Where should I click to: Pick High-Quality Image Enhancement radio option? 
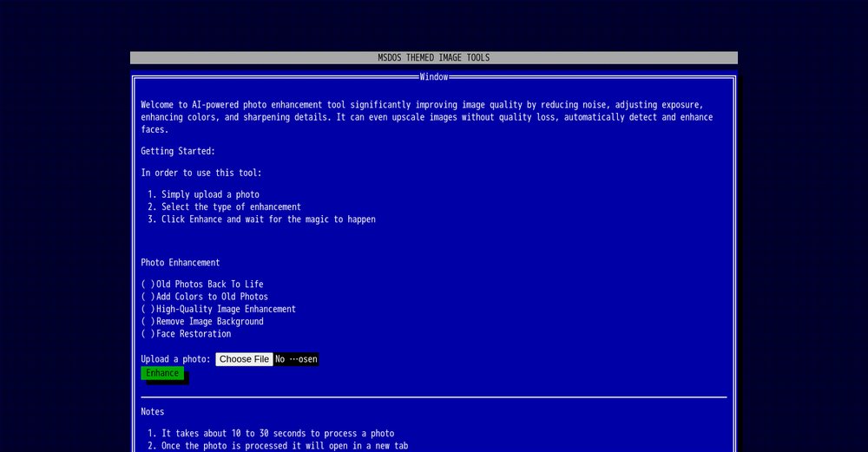148,309
